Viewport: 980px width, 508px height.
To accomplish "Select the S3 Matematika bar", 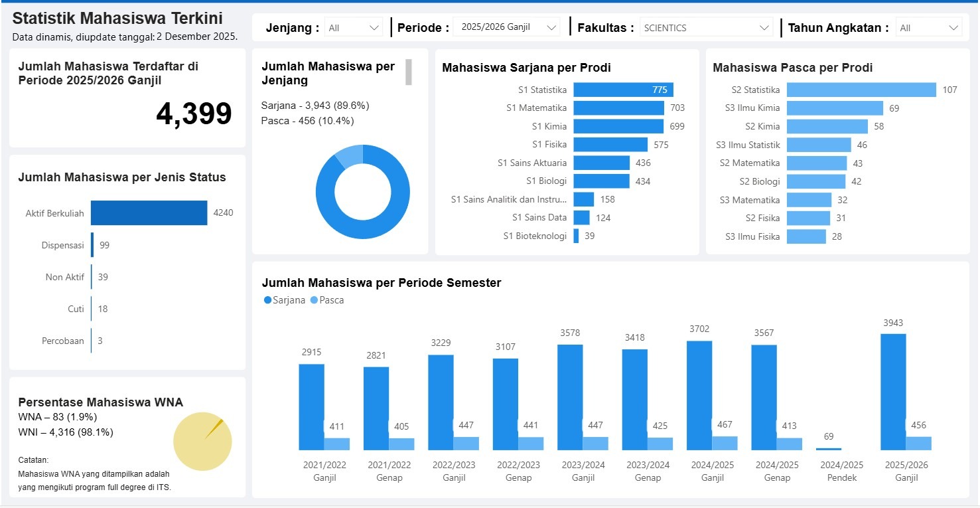I will [809, 200].
